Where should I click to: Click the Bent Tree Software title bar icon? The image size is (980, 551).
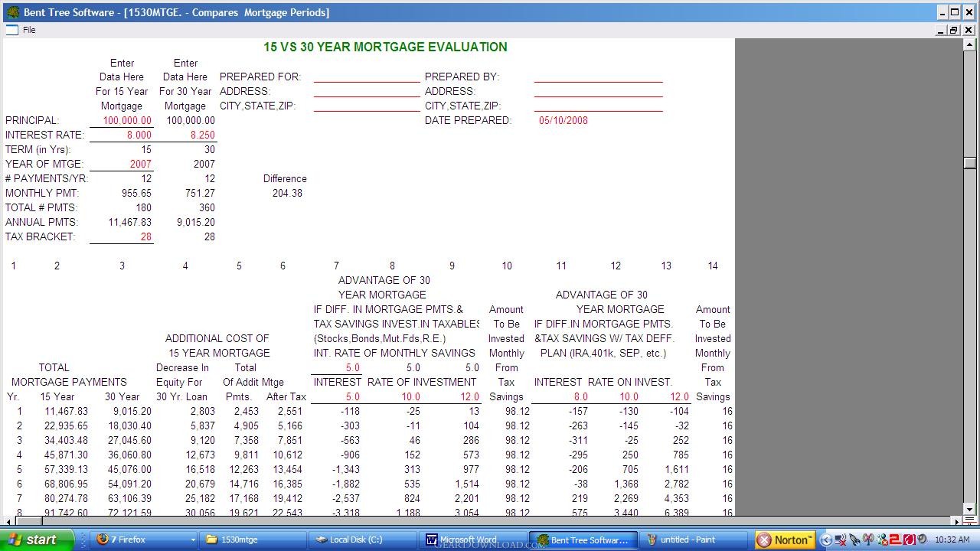coord(12,12)
